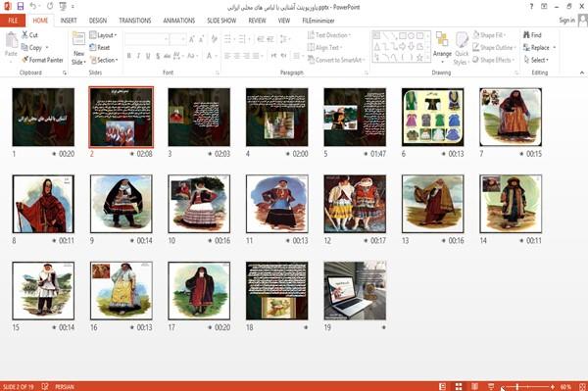Switch to the DESIGN tab
The height and width of the screenshot is (391, 588).
(98, 21)
